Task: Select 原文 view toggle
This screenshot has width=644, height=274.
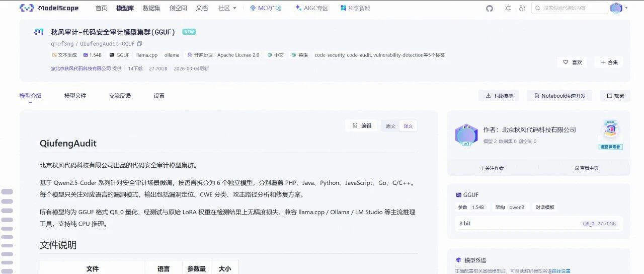Action: (390, 126)
